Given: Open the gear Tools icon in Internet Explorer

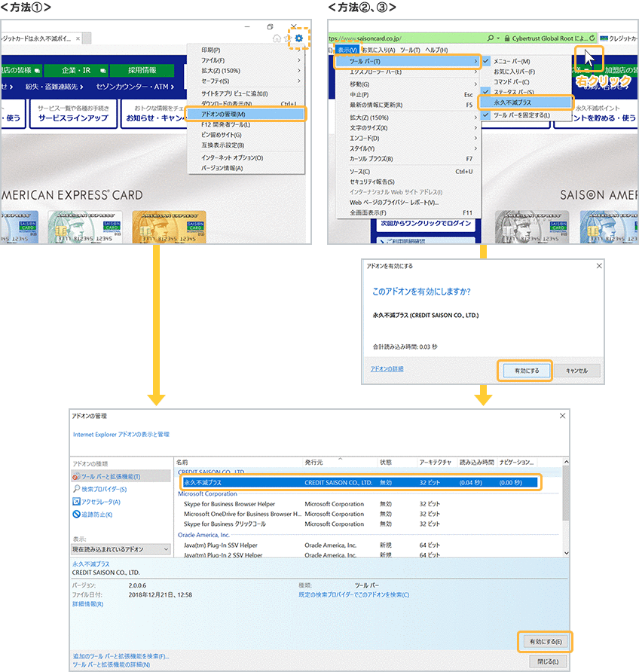Looking at the screenshot, I should point(298,38).
